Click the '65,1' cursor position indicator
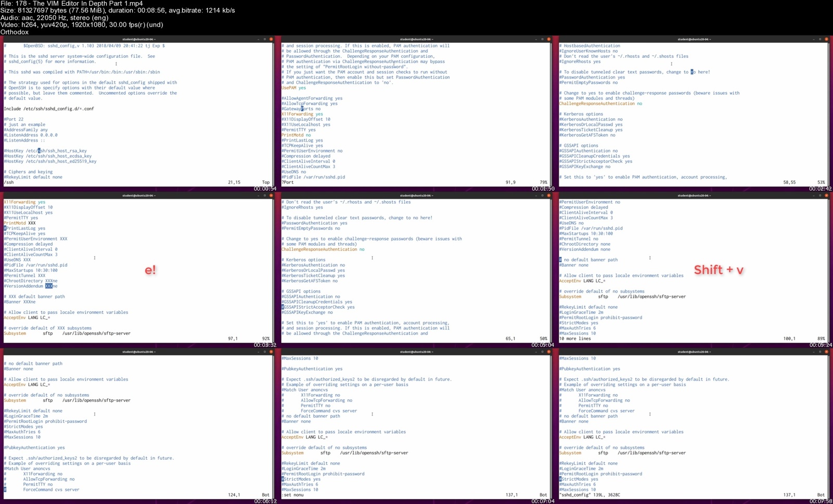 point(510,338)
